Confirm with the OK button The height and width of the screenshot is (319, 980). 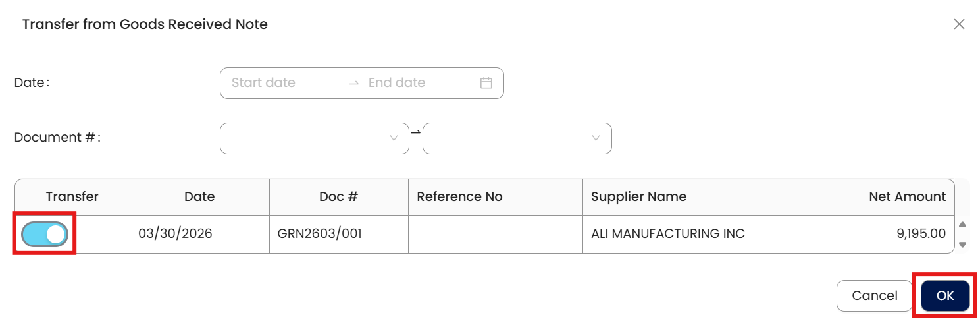click(945, 296)
